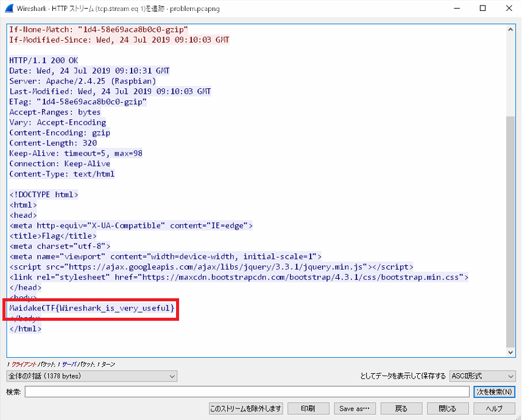Screen dimensions: 522x420
Task: Click the Help (ヘルプ) button
Action: 494,408
